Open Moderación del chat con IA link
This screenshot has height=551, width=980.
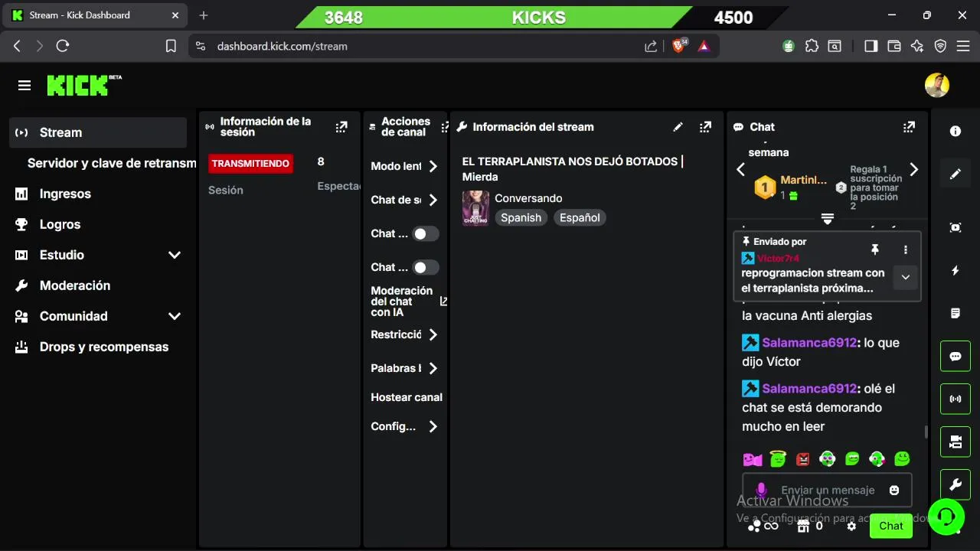(409, 302)
